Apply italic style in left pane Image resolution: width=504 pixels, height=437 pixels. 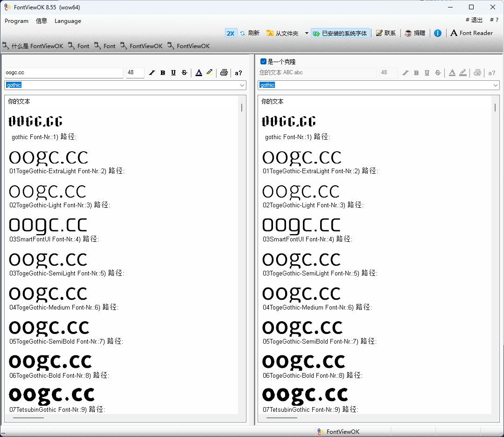tap(152, 73)
